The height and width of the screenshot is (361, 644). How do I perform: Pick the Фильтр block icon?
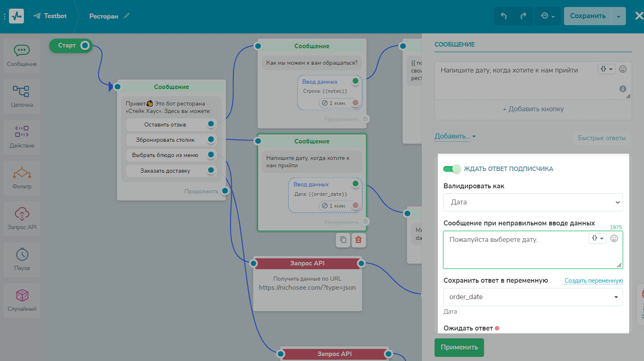(x=22, y=173)
